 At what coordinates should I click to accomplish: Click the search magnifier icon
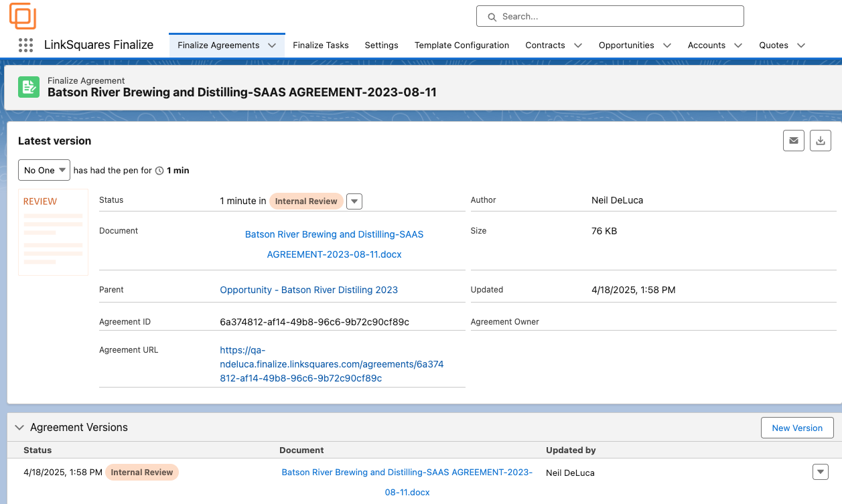[492, 17]
